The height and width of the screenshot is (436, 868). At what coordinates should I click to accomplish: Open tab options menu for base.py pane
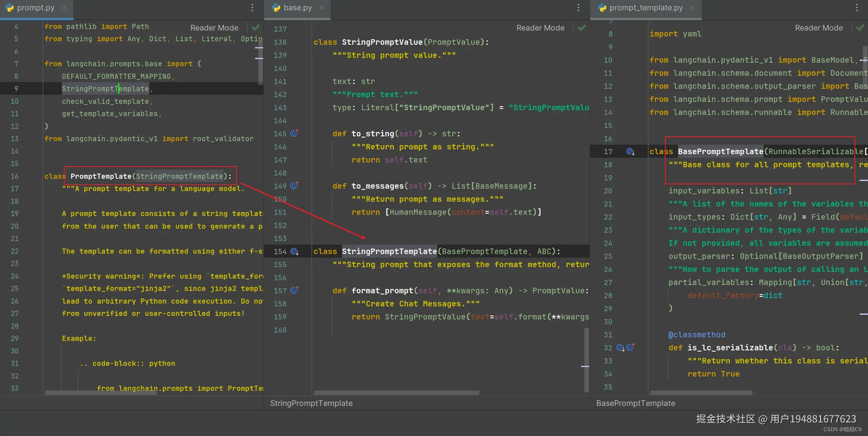point(578,8)
